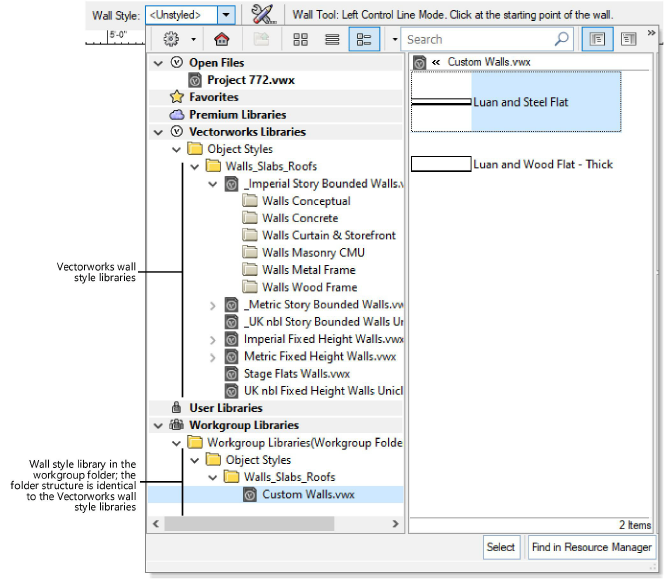This screenshot has height=579, width=664.
Task: Collapse the Vectorworks Libraries section
Action: [158, 132]
